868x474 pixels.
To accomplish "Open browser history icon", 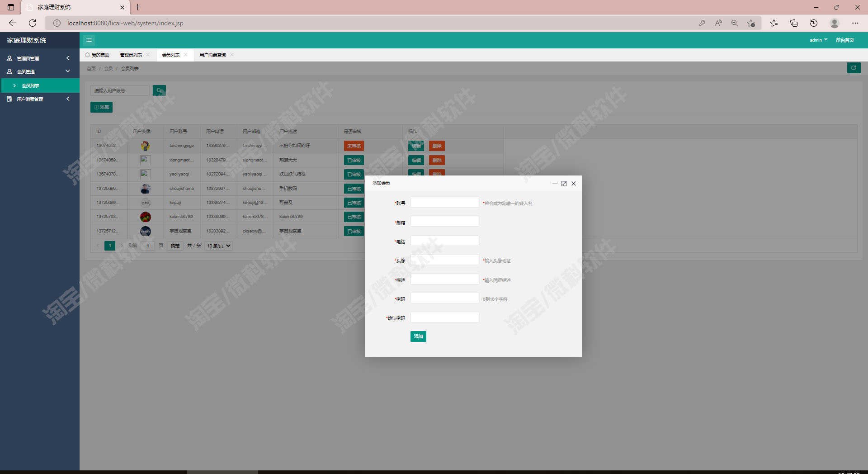I will (814, 23).
